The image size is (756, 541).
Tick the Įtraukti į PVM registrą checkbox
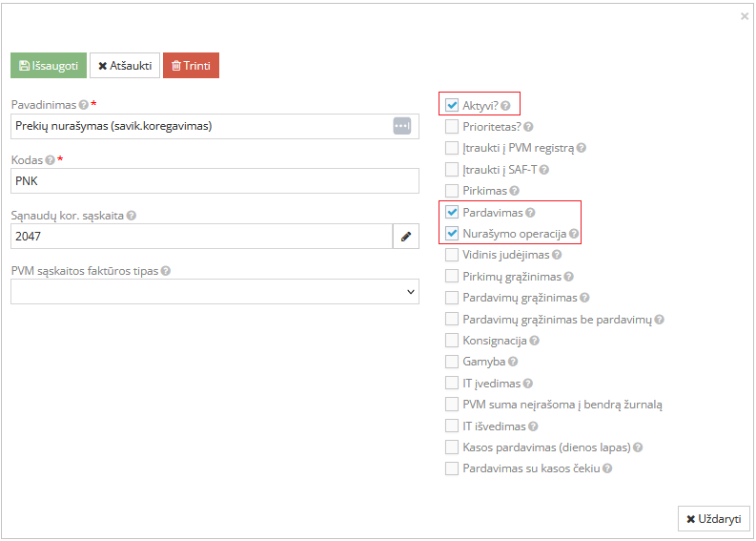pos(452,148)
